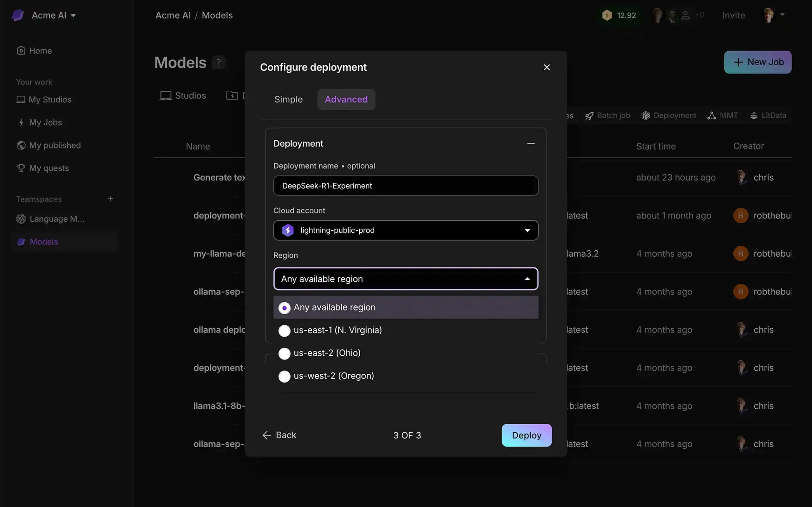Open My Studios from the sidebar
Viewport: 812px width, 507px height.
point(44,100)
